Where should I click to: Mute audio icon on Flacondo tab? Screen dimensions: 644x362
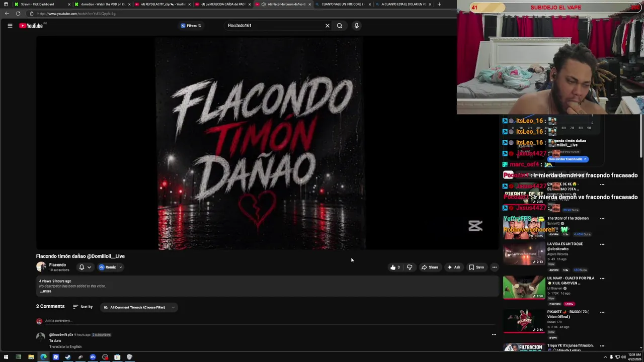(264, 4)
